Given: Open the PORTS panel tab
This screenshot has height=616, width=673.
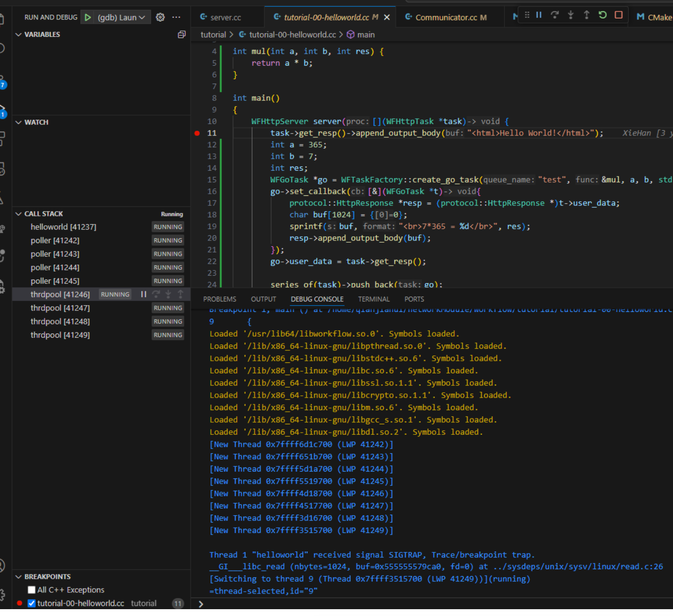Looking at the screenshot, I should (414, 299).
